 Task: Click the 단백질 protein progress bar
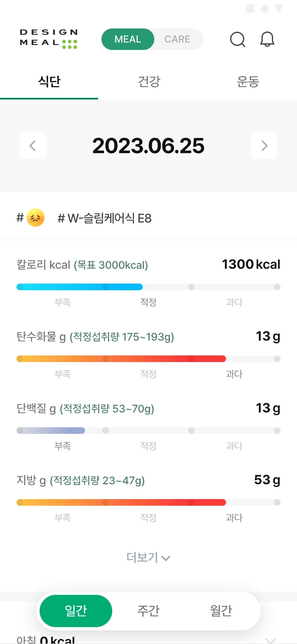point(51,431)
